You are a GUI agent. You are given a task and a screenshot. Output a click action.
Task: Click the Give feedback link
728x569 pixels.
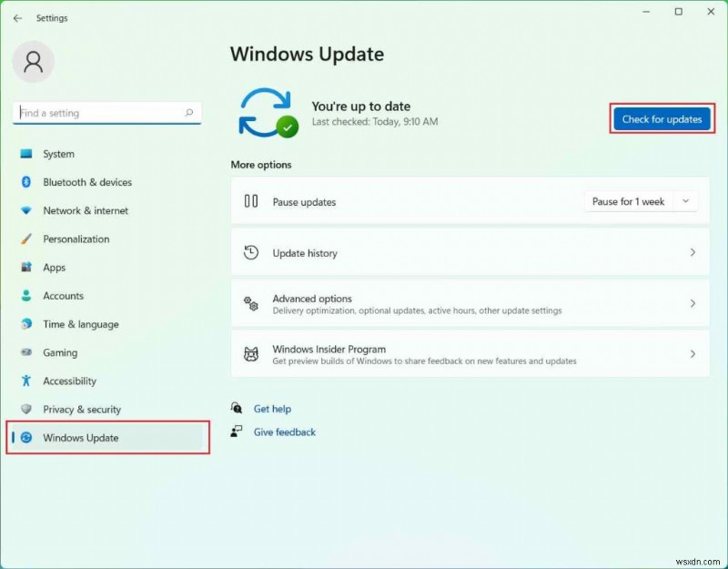(284, 432)
